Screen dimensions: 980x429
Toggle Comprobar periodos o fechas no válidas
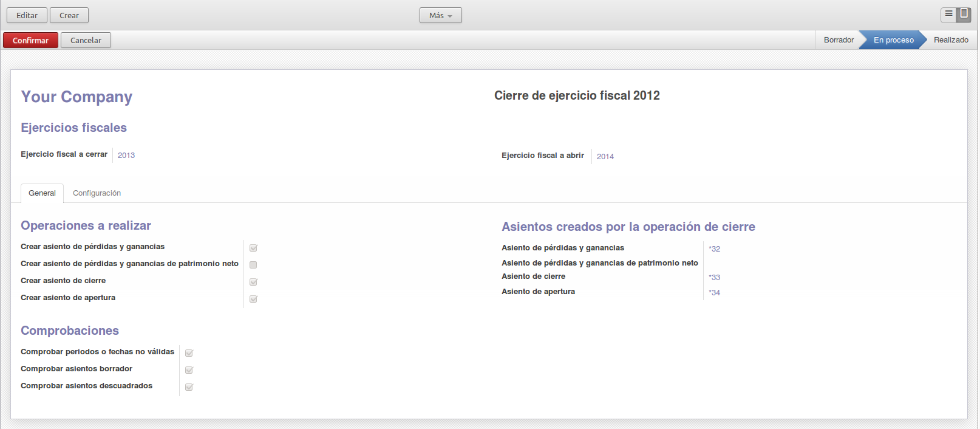[189, 353]
